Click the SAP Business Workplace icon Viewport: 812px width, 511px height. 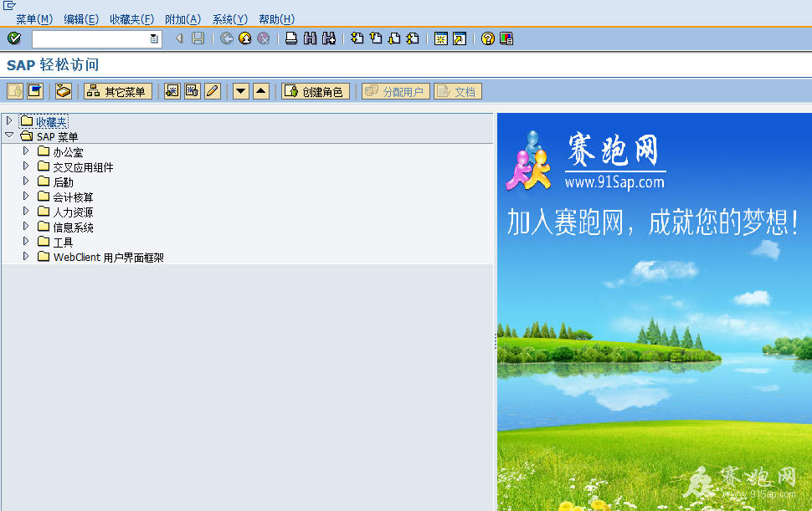63,91
